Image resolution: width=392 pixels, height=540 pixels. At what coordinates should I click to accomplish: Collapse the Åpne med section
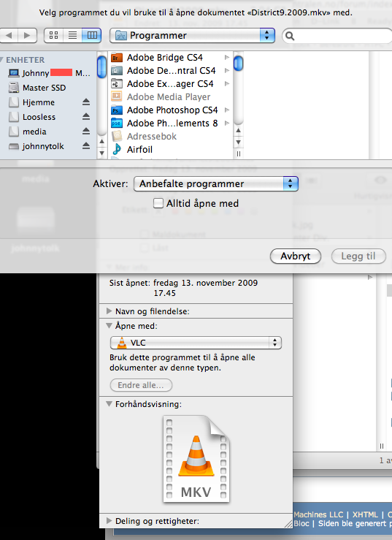tap(109, 325)
